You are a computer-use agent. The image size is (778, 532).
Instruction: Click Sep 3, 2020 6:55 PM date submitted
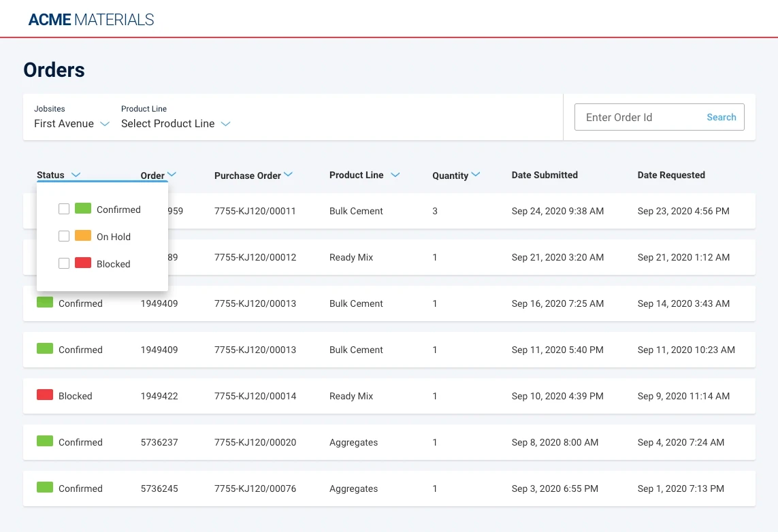coord(555,488)
